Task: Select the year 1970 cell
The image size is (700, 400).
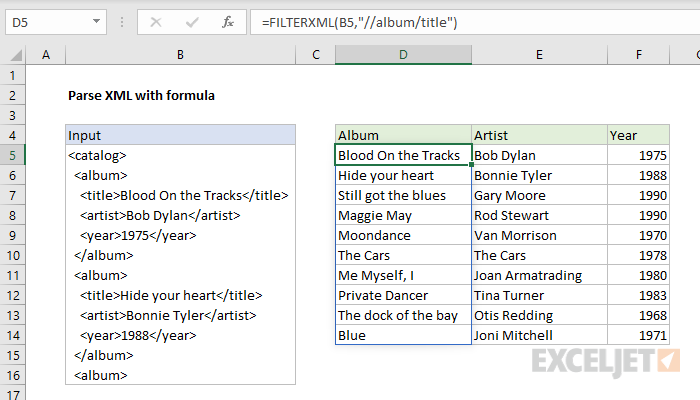Action: coord(638,235)
